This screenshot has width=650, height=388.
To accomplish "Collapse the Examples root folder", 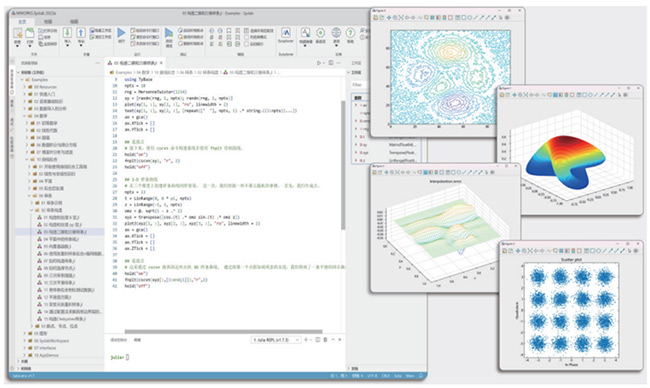I will pos(22,80).
